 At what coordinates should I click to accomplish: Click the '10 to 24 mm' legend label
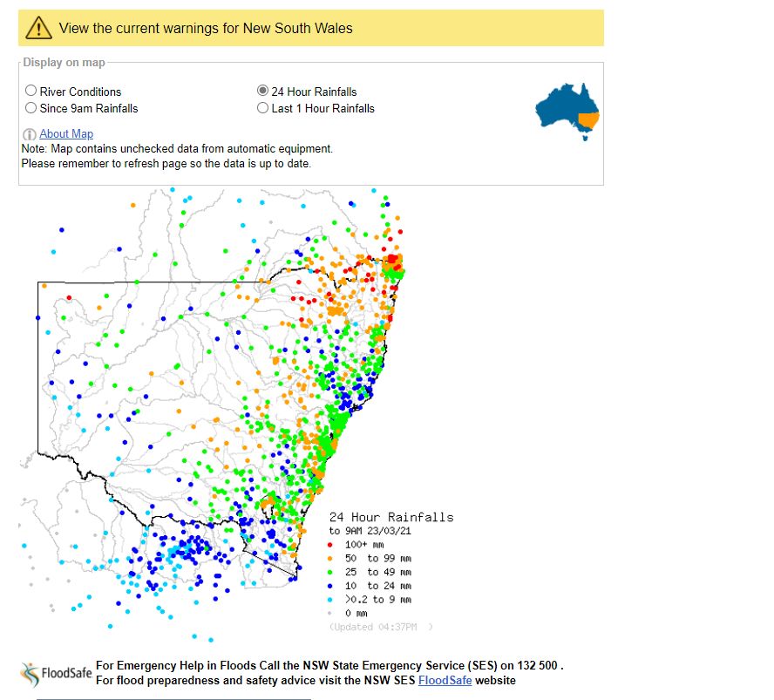[378, 587]
